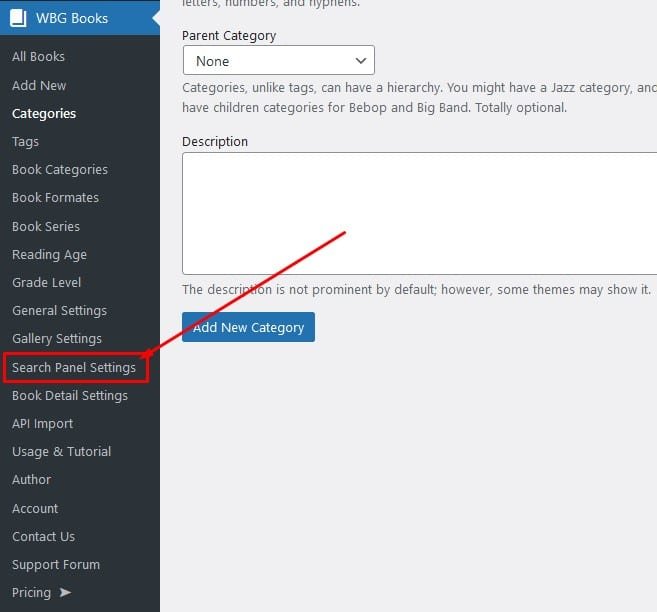Image resolution: width=657 pixels, height=612 pixels.
Task: Click inside the Description text area
Action: coord(419,214)
